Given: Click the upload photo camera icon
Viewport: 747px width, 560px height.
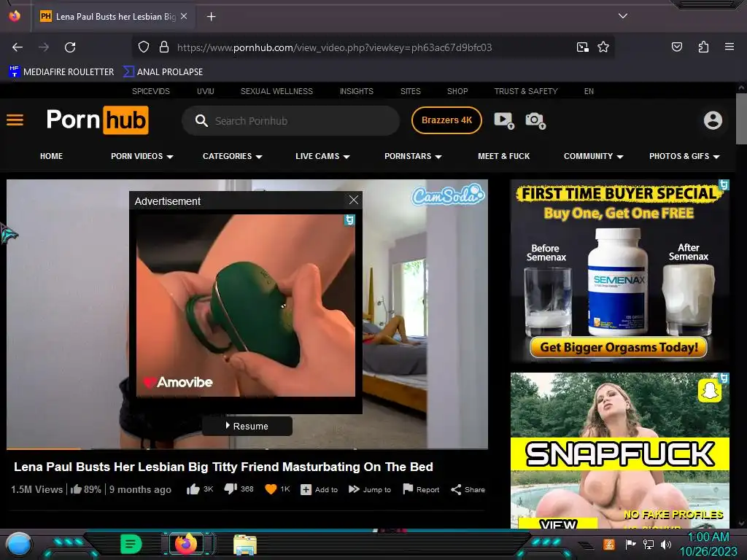Looking at the screenshot, I should click(x=535, y=120).
